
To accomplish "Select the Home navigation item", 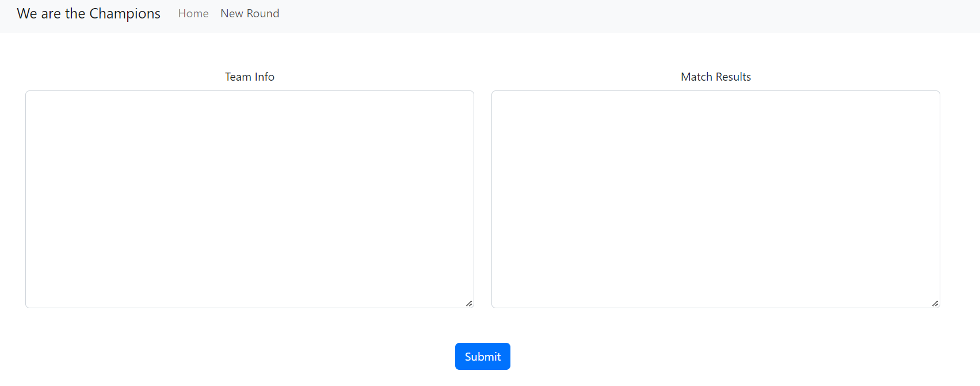I will coord(193,13).
